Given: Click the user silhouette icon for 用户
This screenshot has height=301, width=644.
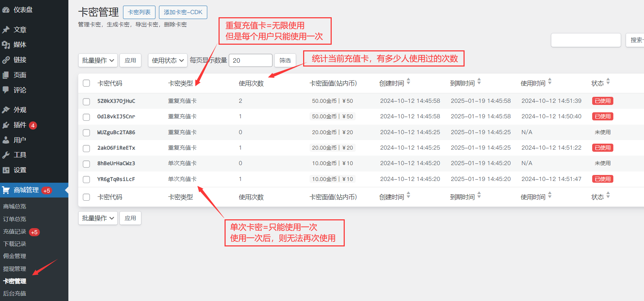Looking at the screenshot, I should [6, 140].
